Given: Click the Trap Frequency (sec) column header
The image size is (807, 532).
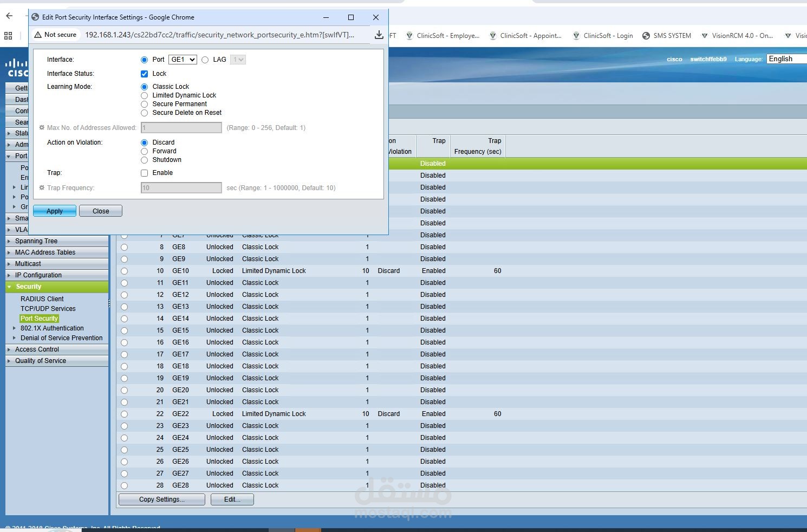Looking at the screenshot, I should (x=478, y=146).
